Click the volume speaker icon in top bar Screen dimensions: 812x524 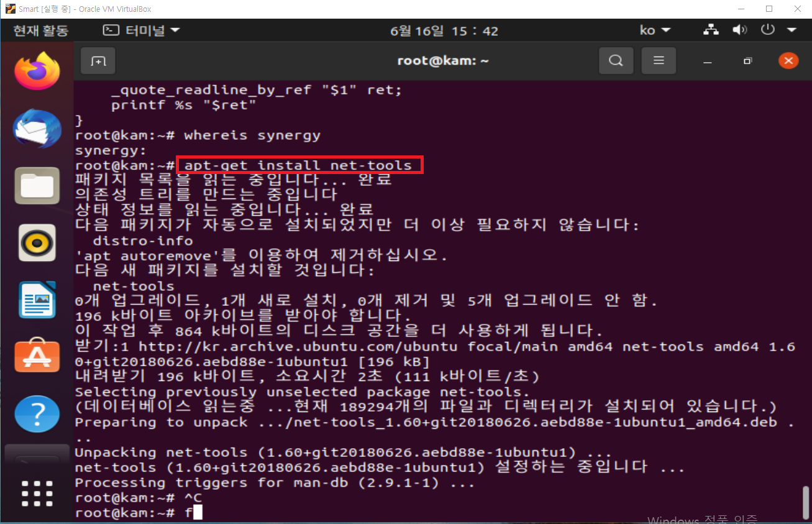(739, 30)
